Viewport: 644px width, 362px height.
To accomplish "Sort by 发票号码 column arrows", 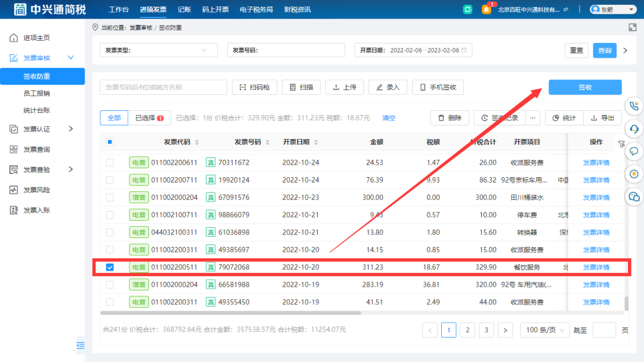I will click(267, 142).
